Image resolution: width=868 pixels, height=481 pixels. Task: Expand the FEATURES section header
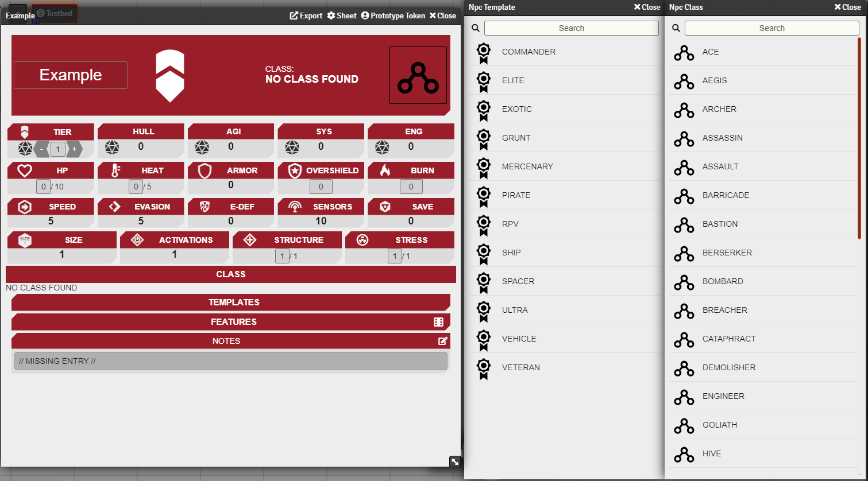point(231,322)
